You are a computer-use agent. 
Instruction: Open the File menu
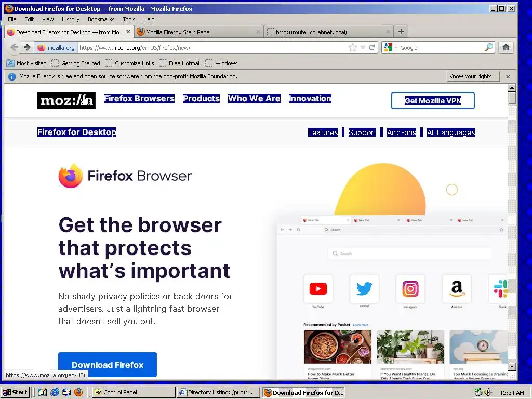coord(12,19)
